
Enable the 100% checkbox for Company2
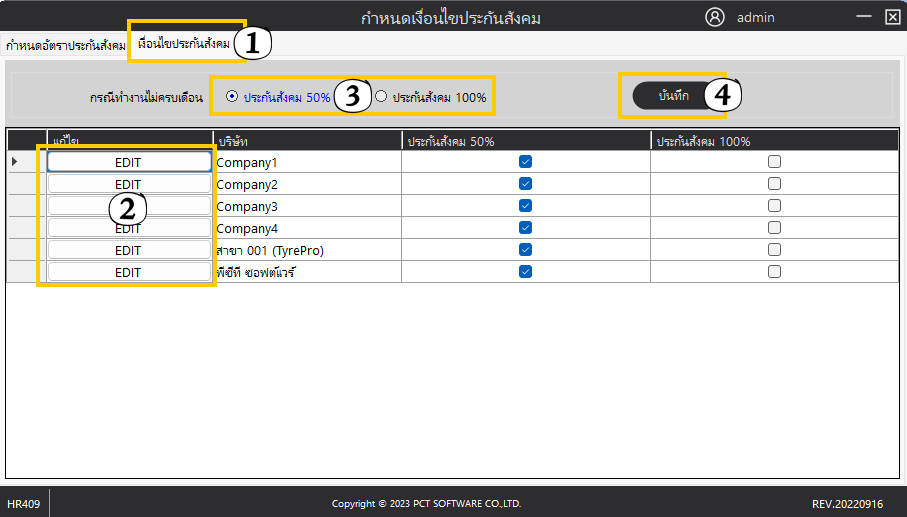[774, 184]
